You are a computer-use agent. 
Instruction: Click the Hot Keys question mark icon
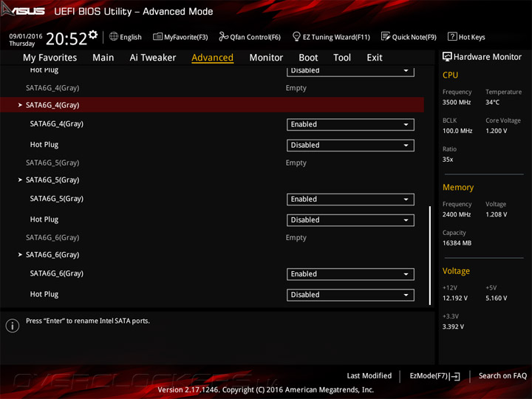pyautogui.click(x=452, y=36)
